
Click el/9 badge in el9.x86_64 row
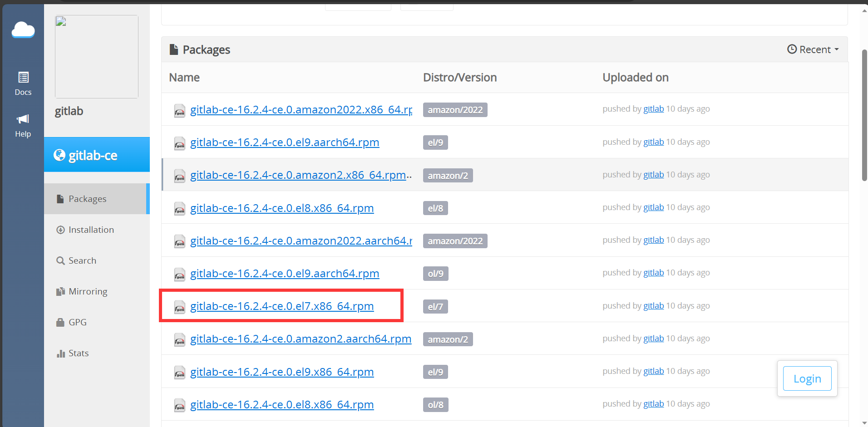(x=435, y=372)
